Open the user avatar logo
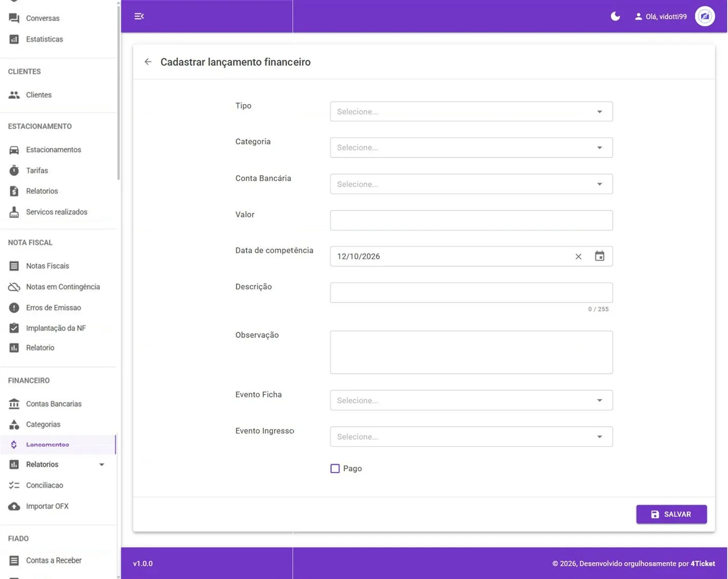The width and height of the screenshot is (728, 579). point(705,16)
